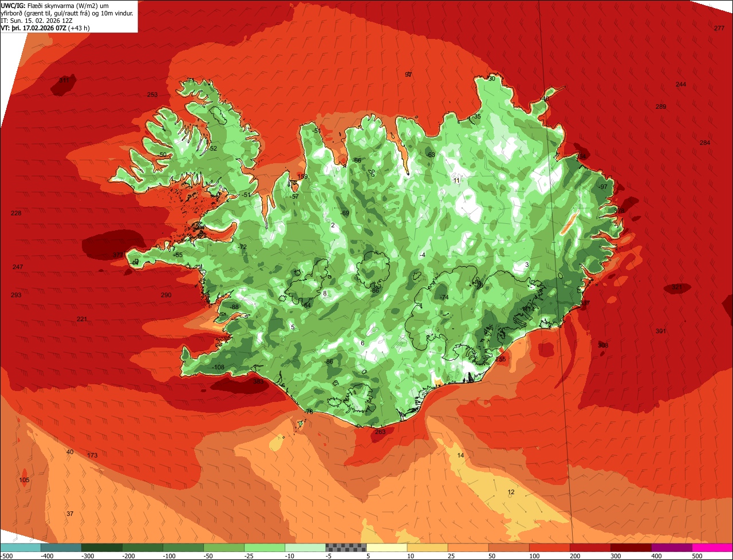Pick the dark orange 50 to 100 swatch
The width and height of the screenshot is (733, 560).
(x=509, y=547)
